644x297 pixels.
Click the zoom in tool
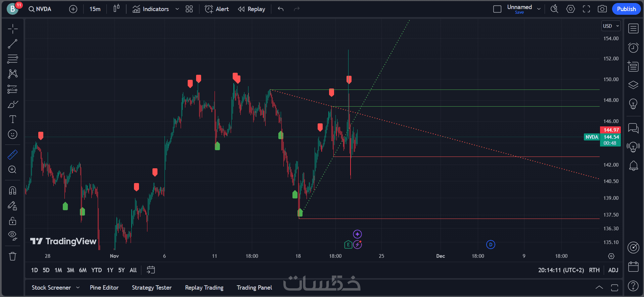coord(13,170)
